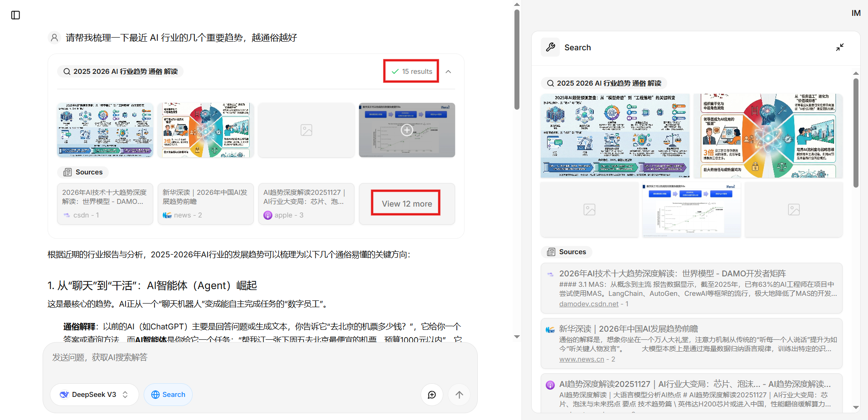Click View 12 more sources
Screen dimensions: 868x420
click(407, 204)
